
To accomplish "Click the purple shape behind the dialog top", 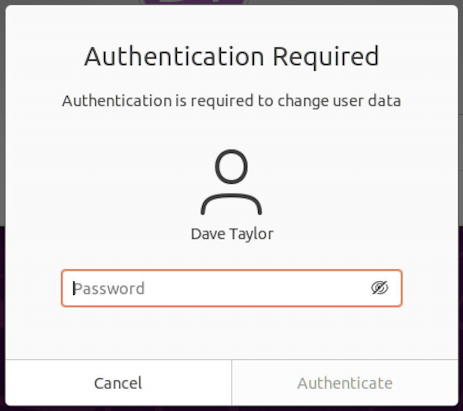I will tap(194, 2).
